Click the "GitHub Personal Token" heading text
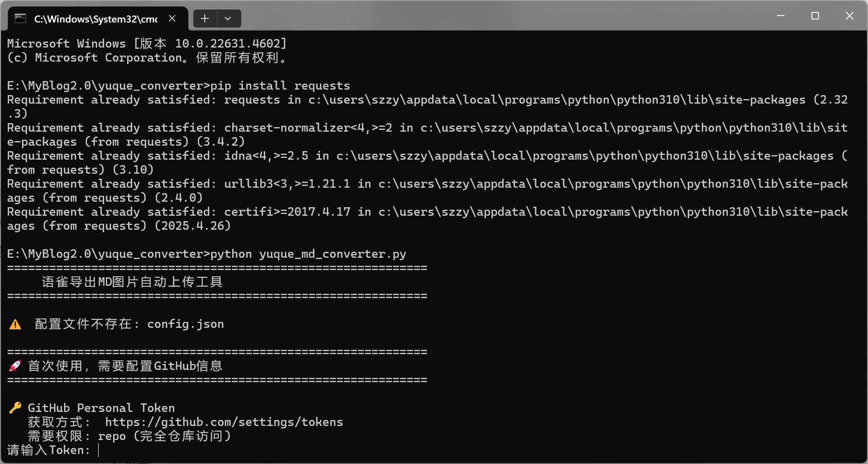Screen dimensions: 868x464 pos(101,408)
